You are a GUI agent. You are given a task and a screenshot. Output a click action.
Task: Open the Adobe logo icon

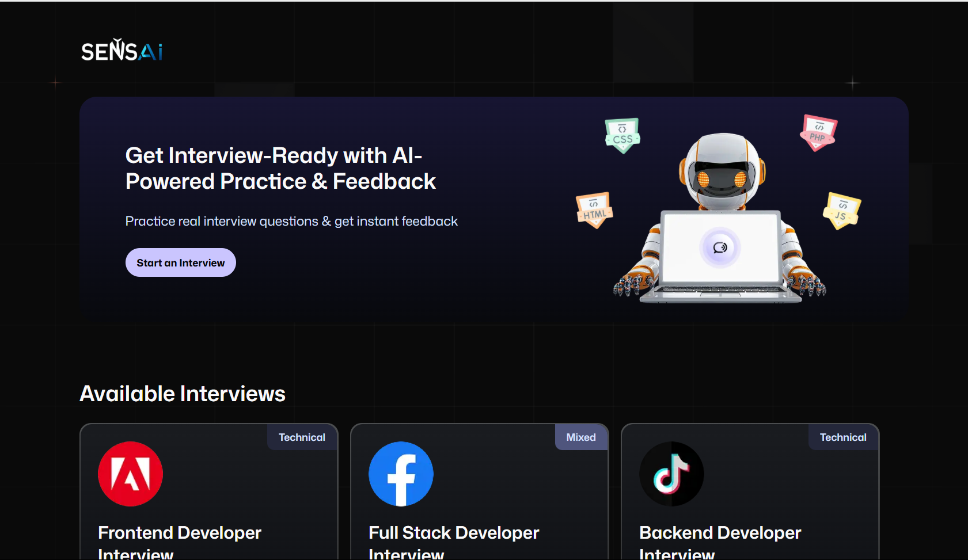pos(131,474)
